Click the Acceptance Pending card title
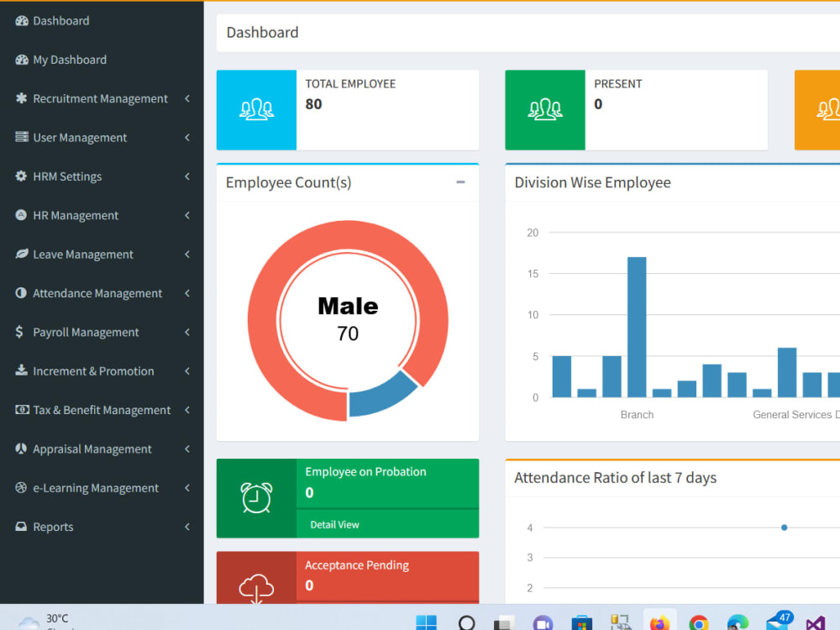This screenshot has width=840, height=630. (x=357, y=565)
